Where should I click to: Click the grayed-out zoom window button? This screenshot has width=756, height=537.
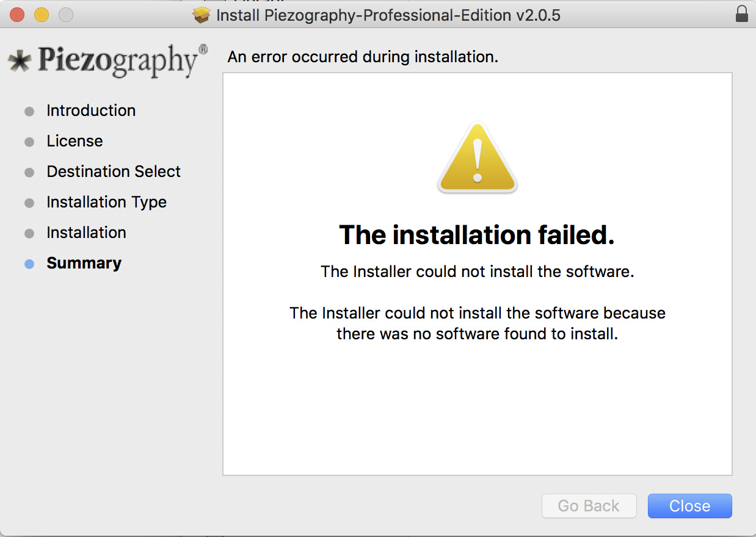point(65,15)
